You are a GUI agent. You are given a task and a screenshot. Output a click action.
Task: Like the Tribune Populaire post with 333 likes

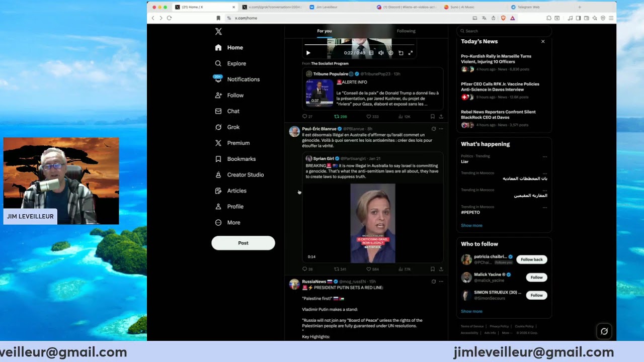(368, 117)
